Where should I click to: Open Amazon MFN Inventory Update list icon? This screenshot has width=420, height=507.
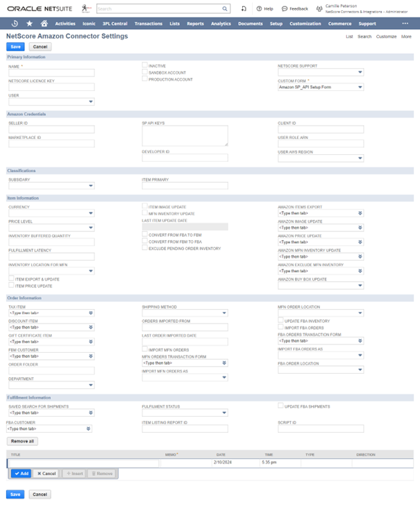360,256
